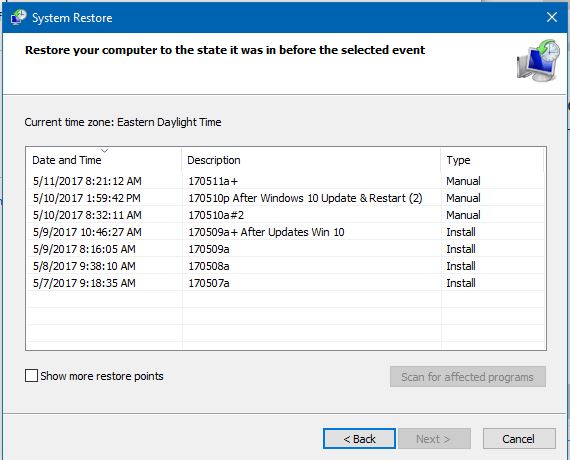Select restore point 170508a
Viewport: 570px width, 460px height.
pos(286,266)
